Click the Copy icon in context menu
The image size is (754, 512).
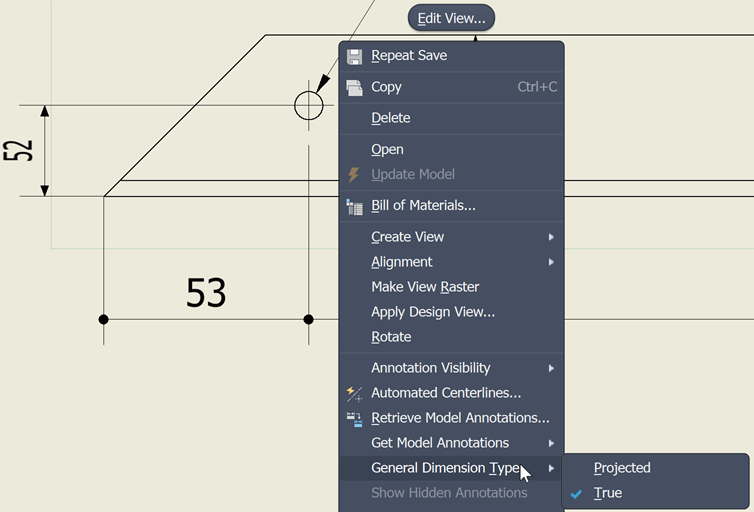click(354, 87)
